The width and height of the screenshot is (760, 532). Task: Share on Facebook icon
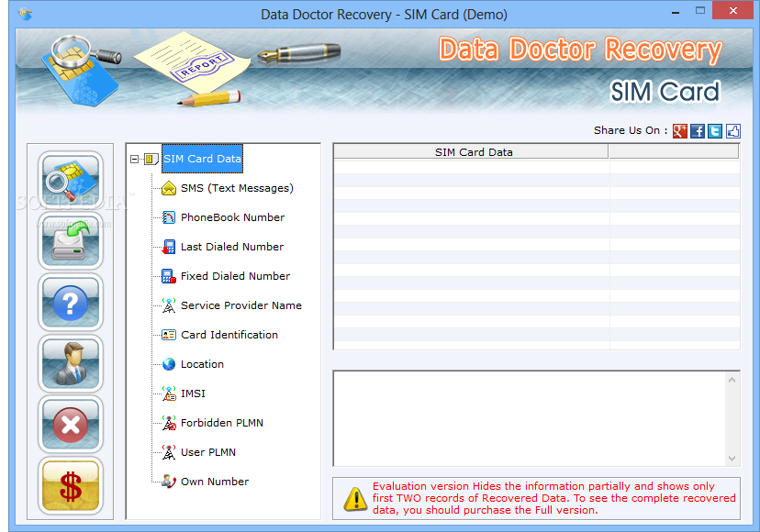[698, 131]
